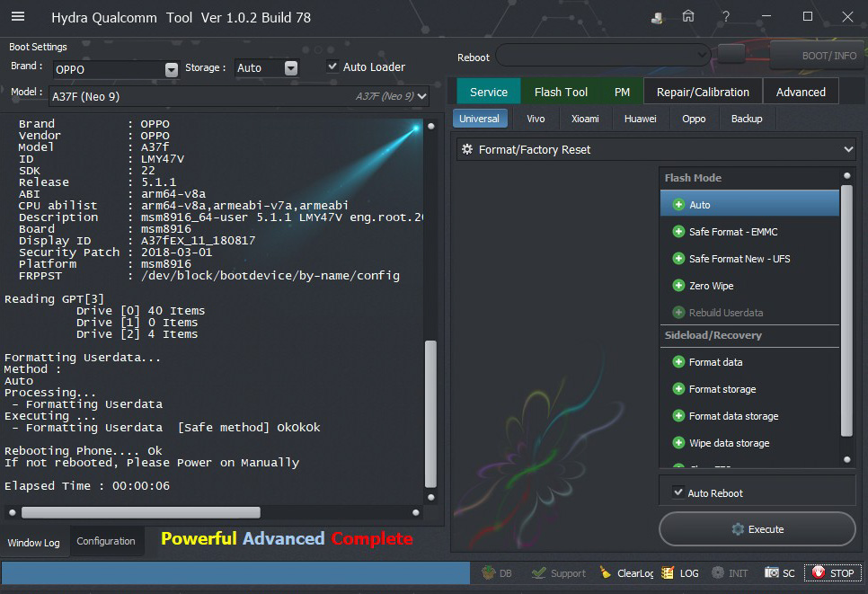The height and width of the screenshot is (594, 868).
Task: Click the USB device icon in title bar
Action: (x=657, y=18)
